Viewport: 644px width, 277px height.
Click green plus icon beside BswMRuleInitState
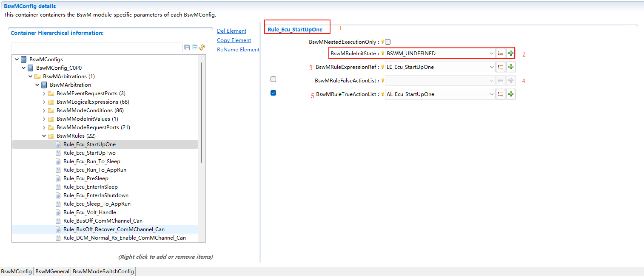click(510, 54)
